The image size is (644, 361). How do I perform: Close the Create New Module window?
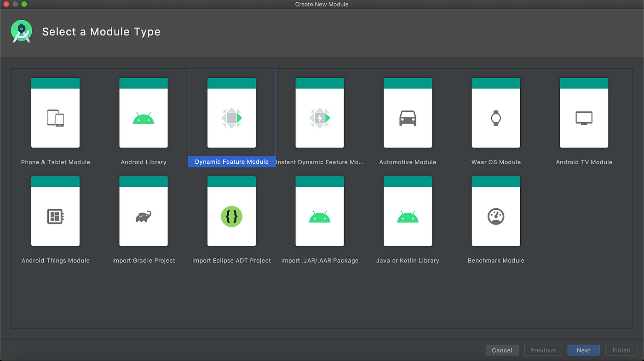click(6, 4)
